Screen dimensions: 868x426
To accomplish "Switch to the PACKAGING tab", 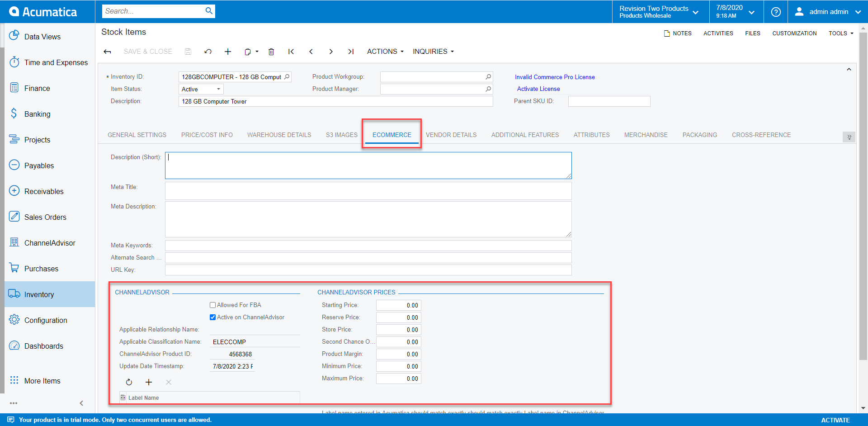I will click(x=700, y=135).
